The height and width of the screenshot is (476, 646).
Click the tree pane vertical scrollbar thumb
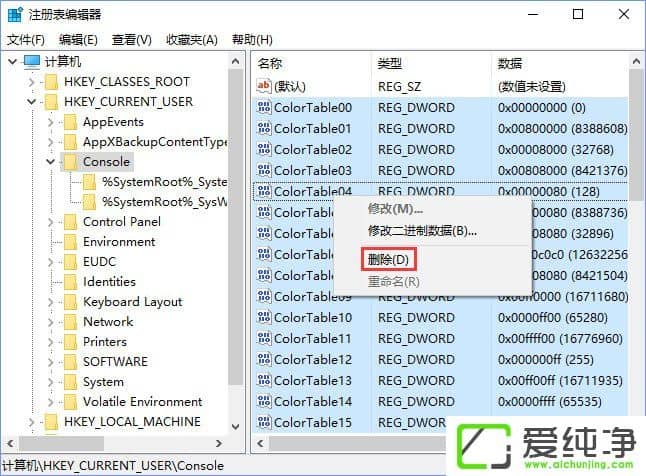coord(236,227)
